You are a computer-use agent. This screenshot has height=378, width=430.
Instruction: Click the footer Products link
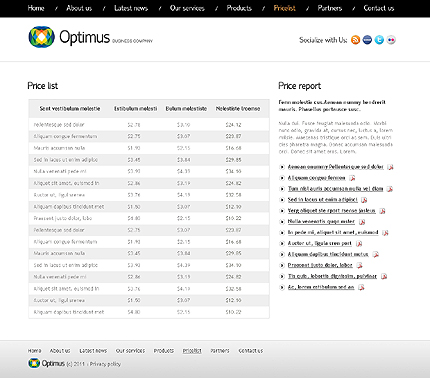coord(164,351)
